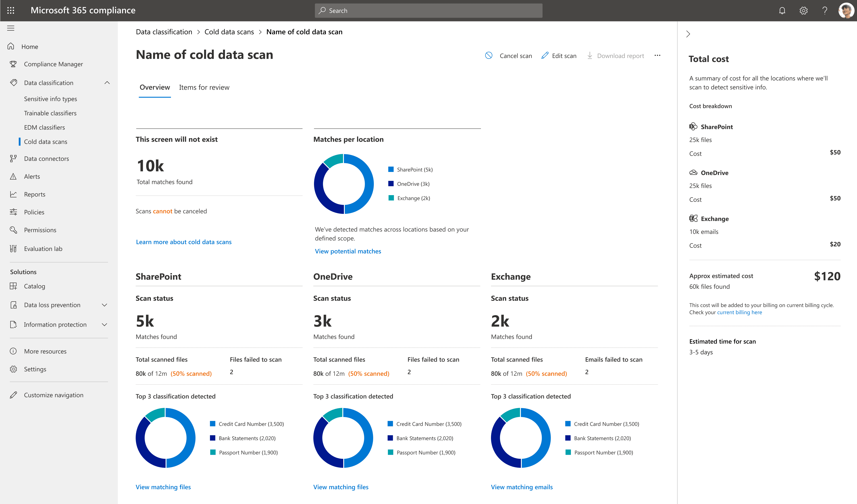Collapse the Total cost side panel
Image resolution: width=857 pixels, height=504 pixels.
point(688,34)
